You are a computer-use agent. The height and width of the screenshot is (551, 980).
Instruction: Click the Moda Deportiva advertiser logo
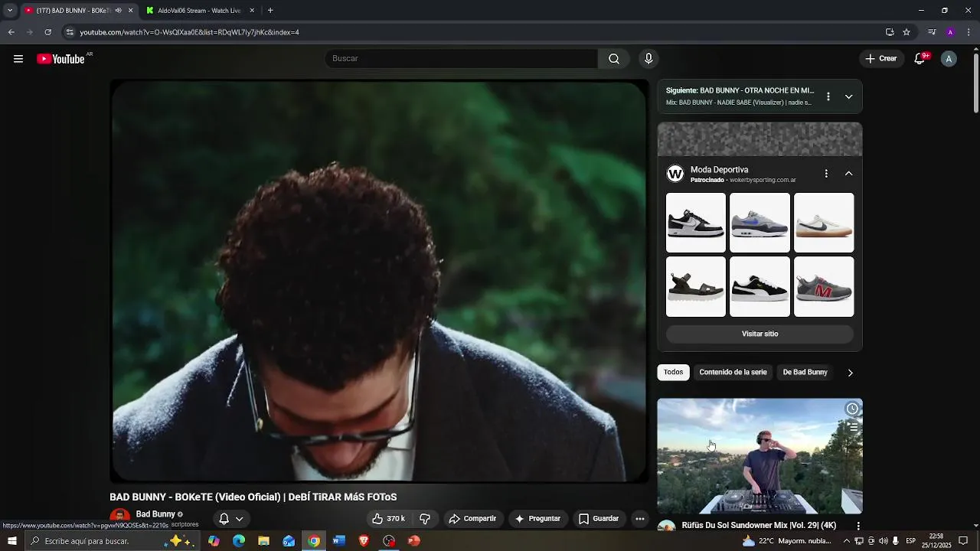click(675, 174)
